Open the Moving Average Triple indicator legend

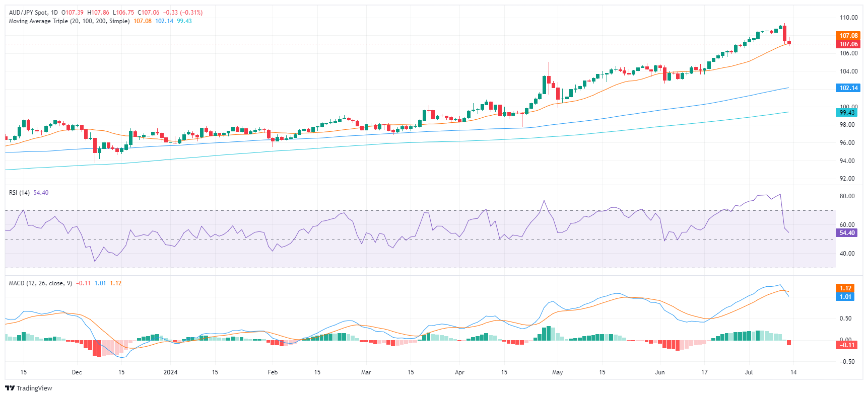69,21
